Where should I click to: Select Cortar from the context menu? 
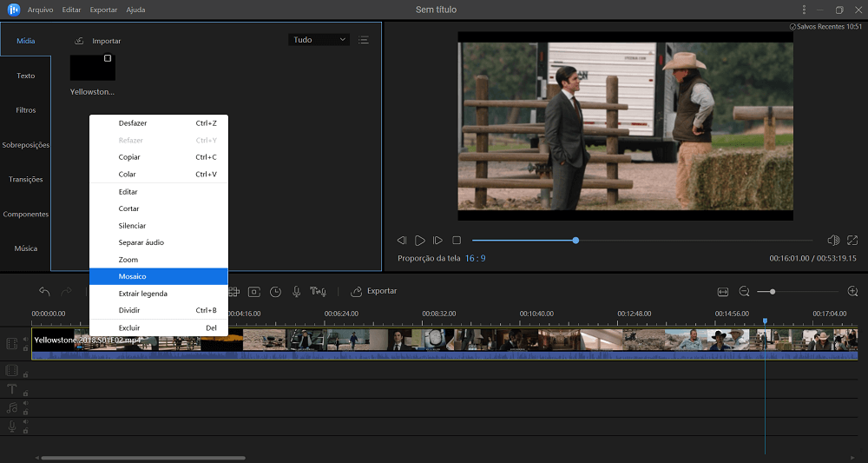click(x=158, y=208)
